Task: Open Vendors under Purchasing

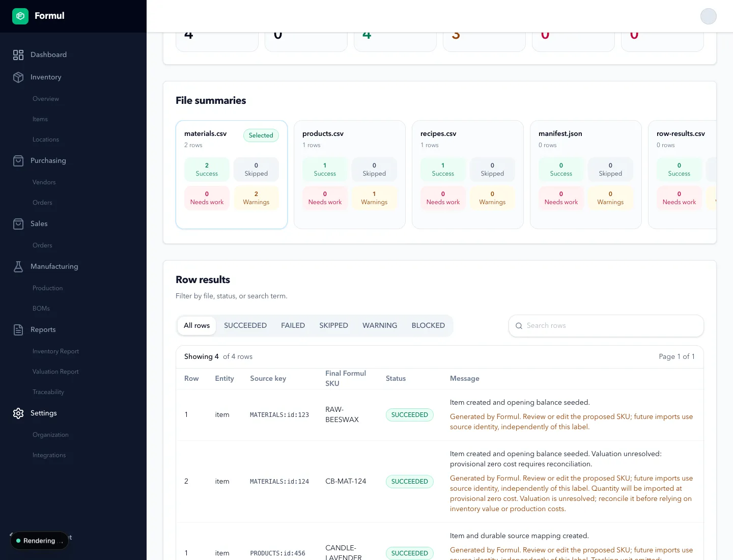Action: pos(44,182)
